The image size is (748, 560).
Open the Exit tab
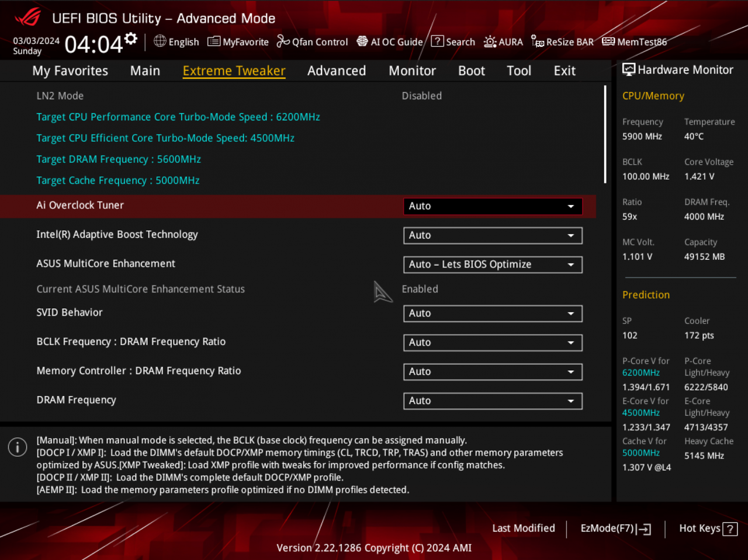565,71
